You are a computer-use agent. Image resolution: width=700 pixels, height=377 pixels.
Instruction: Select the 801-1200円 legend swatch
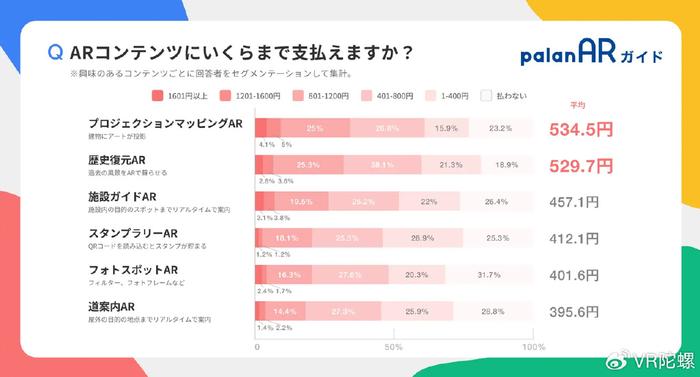(x=298, y=96)
